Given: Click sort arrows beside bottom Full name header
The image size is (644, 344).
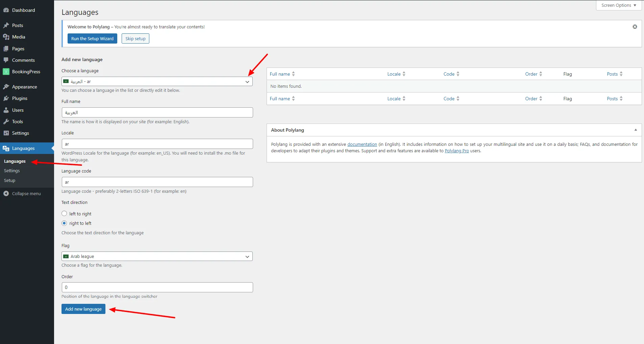Looking at the screenshot, I should (x=293, y=99).
